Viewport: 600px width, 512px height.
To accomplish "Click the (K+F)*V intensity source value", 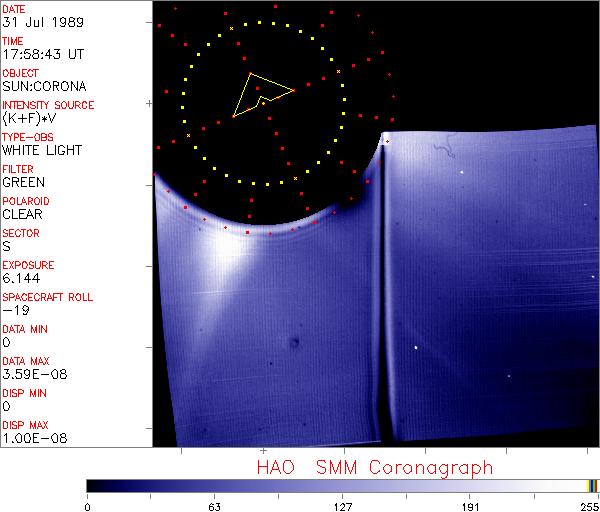I will click(29, 118).
